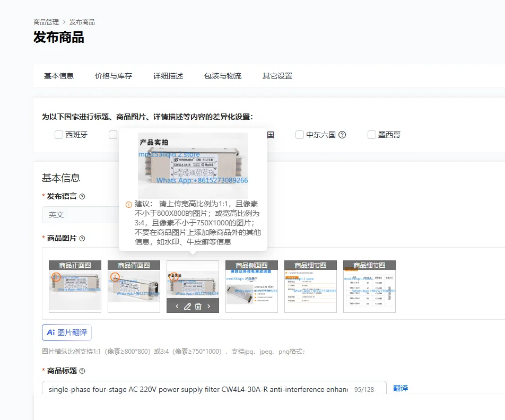Image resolution: width=505 pixels, height=420 pixels.
Task: Click the edit pencil icon on third image
Action: coord(187,307)
